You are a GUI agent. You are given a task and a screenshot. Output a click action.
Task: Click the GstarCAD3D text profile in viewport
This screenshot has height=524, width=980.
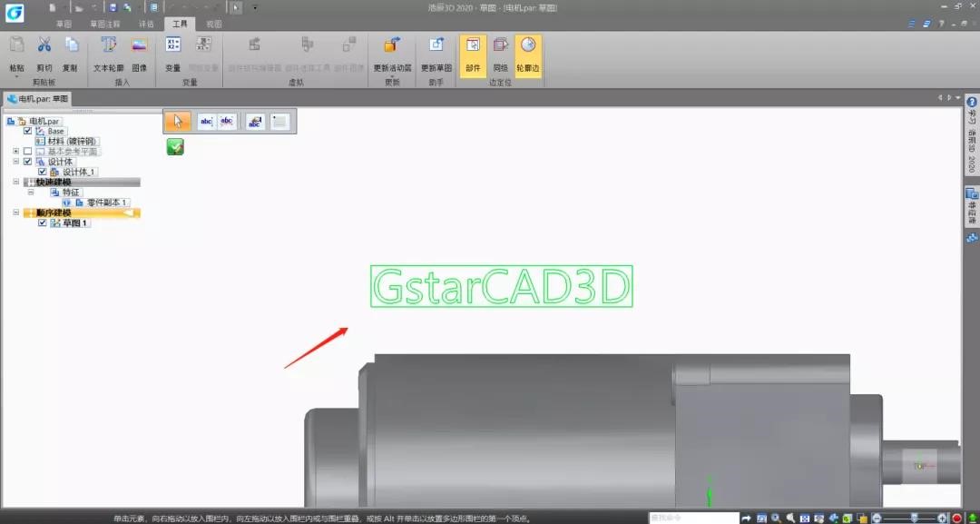coord(501,286)
